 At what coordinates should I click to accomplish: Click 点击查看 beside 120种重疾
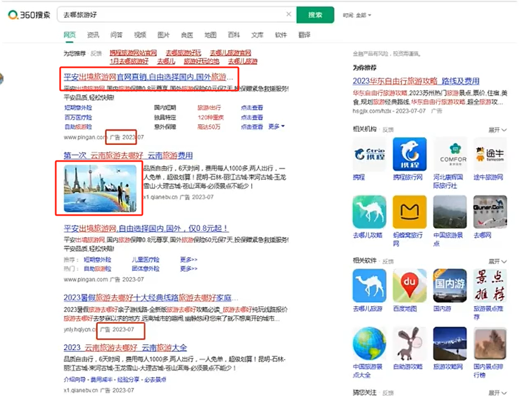252,117
